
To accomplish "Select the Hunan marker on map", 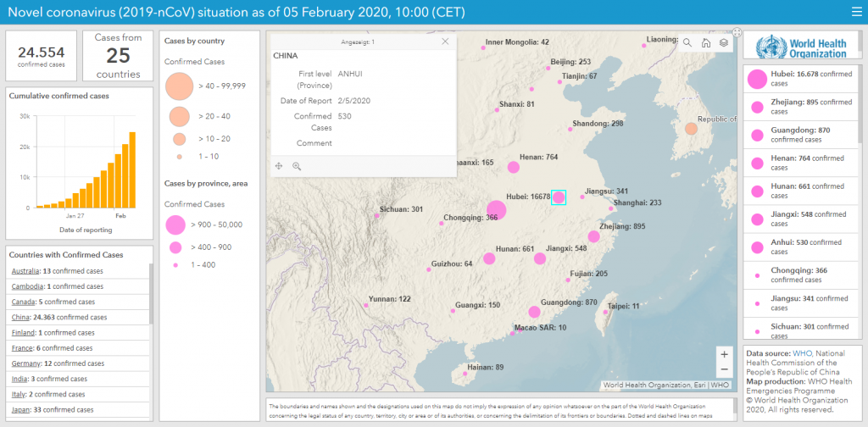I will (489, 259).
